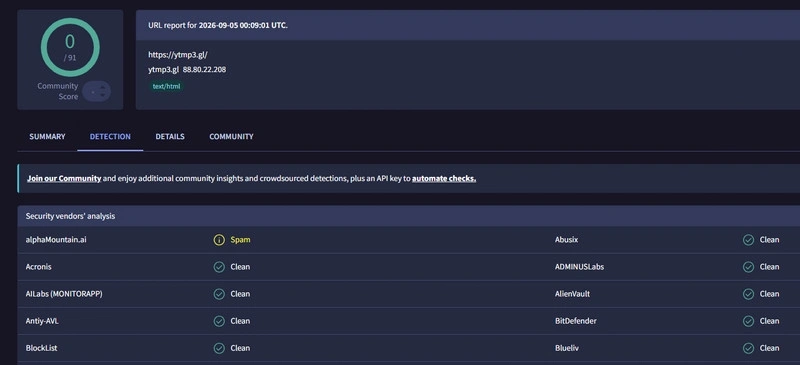Click the BitDefender vendor name
Image resolution: width=800 pixels, height=365 pixels.
[576, 321]
